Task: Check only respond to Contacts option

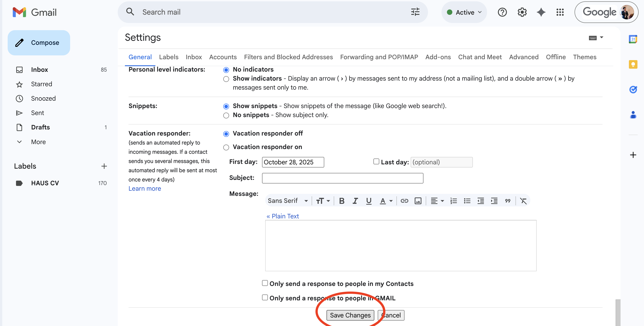Action: 265,283
